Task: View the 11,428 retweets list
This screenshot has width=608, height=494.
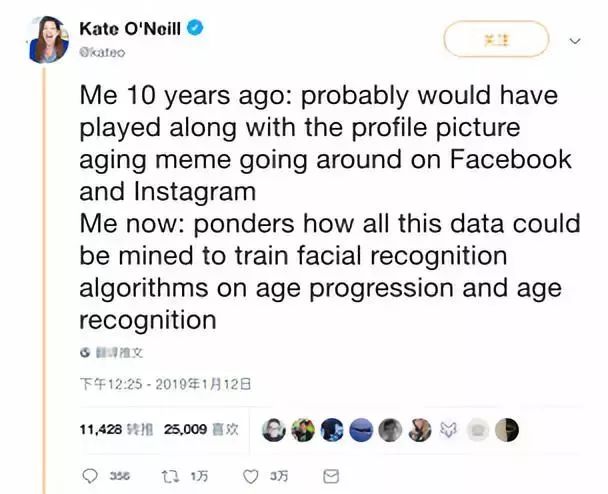Action: pos(109,429)
